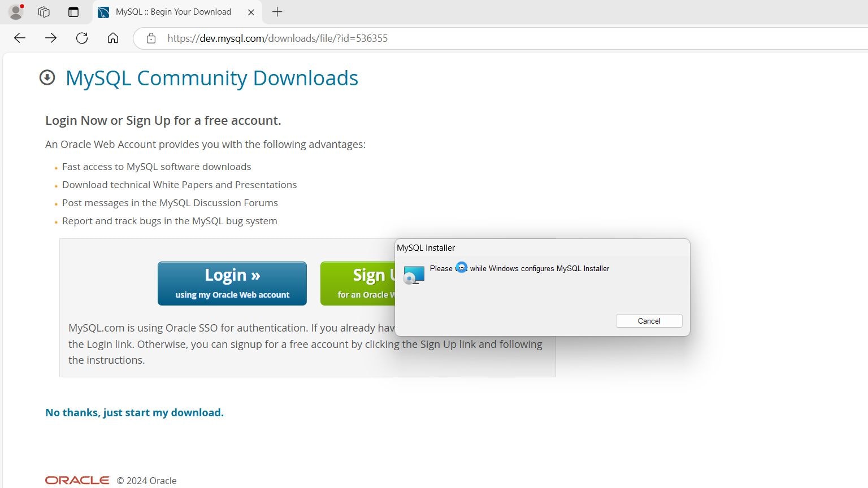The image size is (868, 488).
Task: Click the MySQL Installer dialog title bar
Action: coord(542,247)
